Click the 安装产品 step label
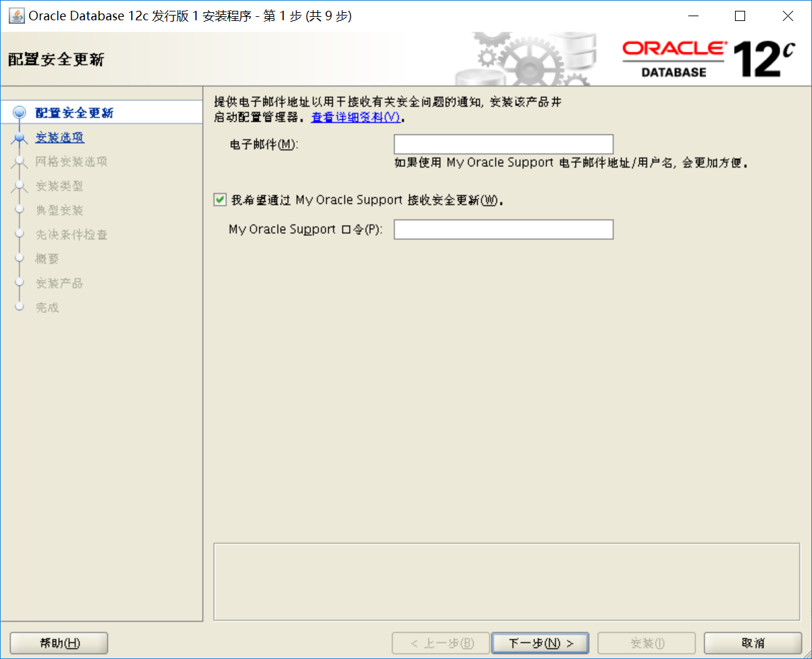Screen dimensions: 812x659 [x=59, y=283]
